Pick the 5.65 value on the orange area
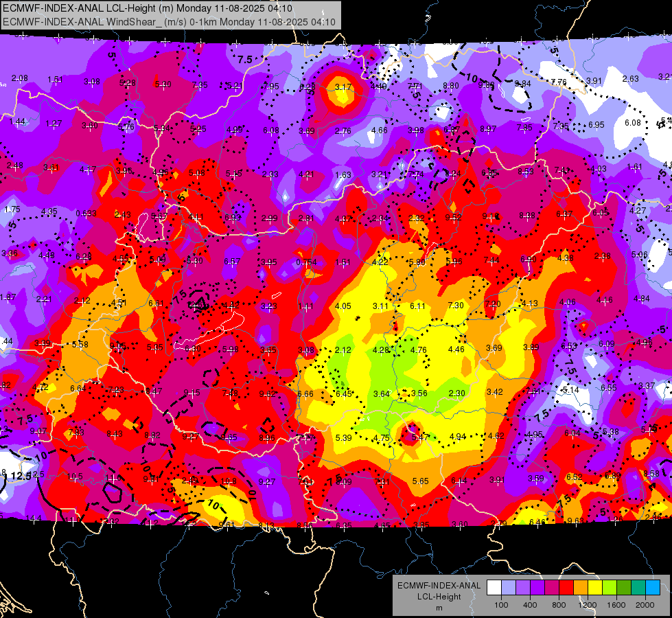Image resolution: width=672 pixels, height=618 pixels. click(420, 481)
